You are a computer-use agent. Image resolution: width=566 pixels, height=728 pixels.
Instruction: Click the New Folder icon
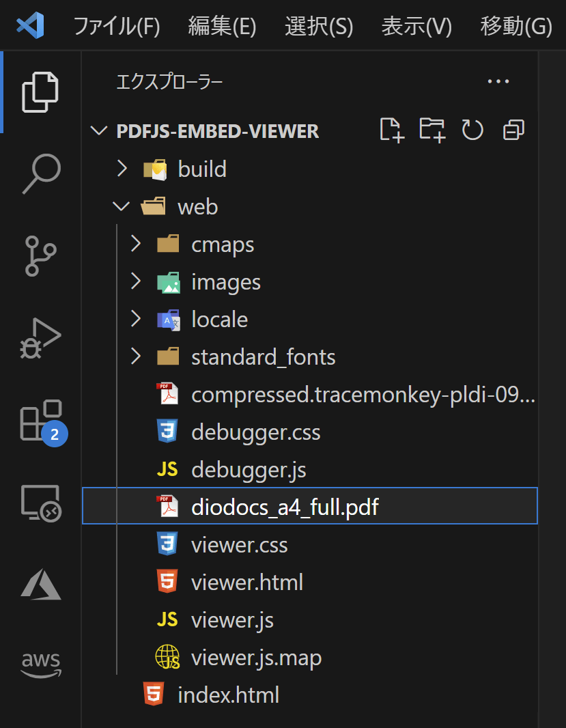431,130
